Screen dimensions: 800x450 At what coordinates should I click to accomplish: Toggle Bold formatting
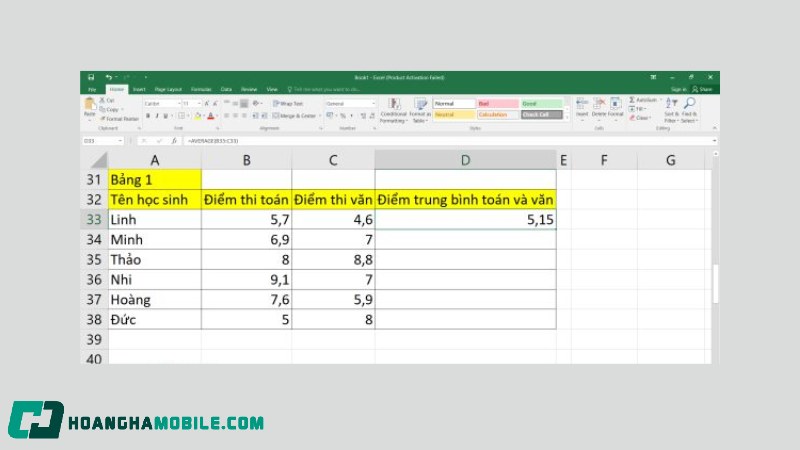click(147, 115)
